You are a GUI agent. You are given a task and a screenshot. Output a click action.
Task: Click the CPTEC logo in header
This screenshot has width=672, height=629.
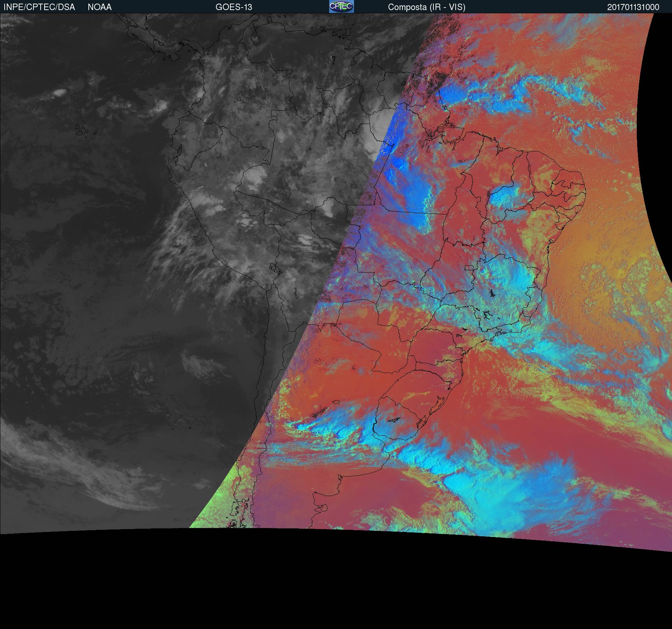pyautogui.click(x=341, y=6)
